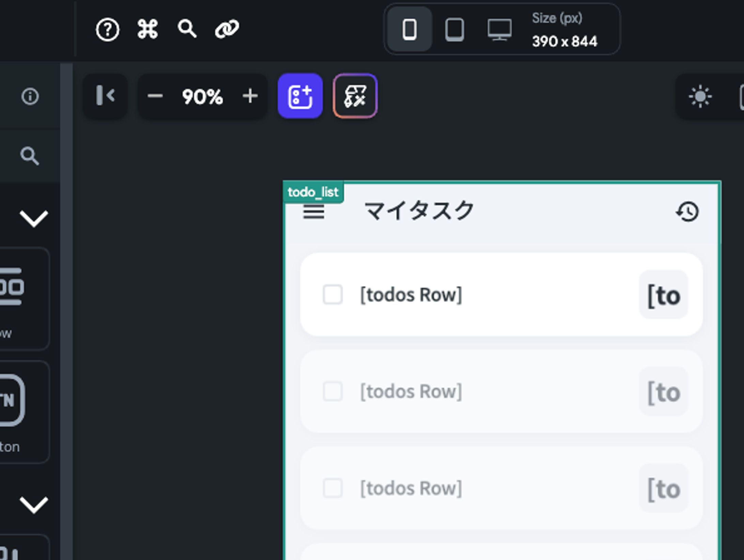744x560 pixels.
Task: Click the 90% zoom level value
Action: (x=202, y=97)
